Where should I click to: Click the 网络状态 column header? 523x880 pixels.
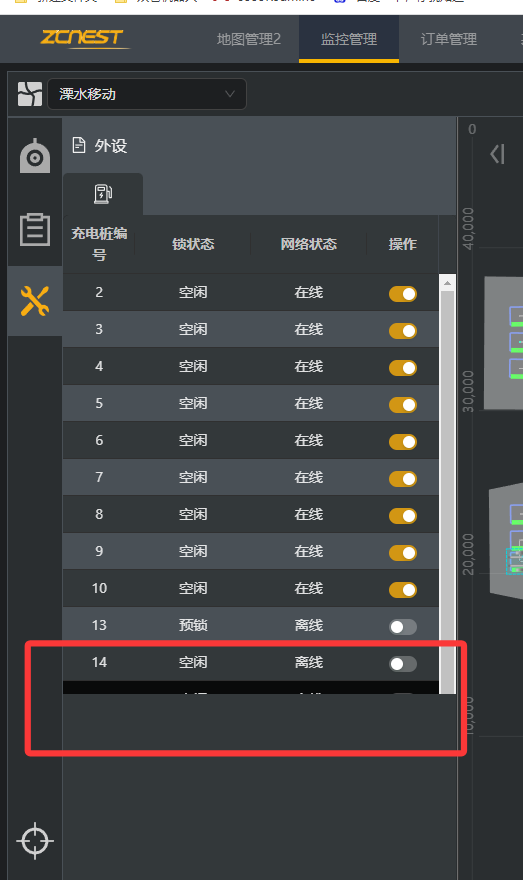[x=309, y=244]
